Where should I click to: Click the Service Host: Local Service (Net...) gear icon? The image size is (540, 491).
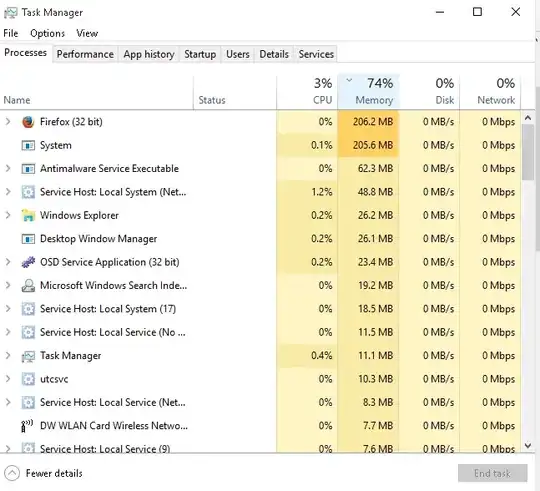28,403
